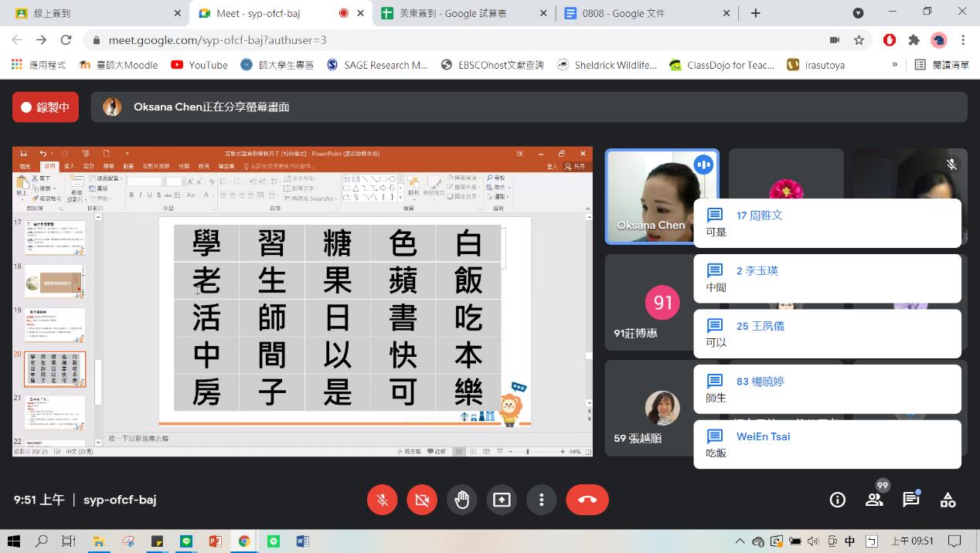This screenshot has height=553, width=980.
Task: Click the present screen icon in Meet
Action: (502, 500)
